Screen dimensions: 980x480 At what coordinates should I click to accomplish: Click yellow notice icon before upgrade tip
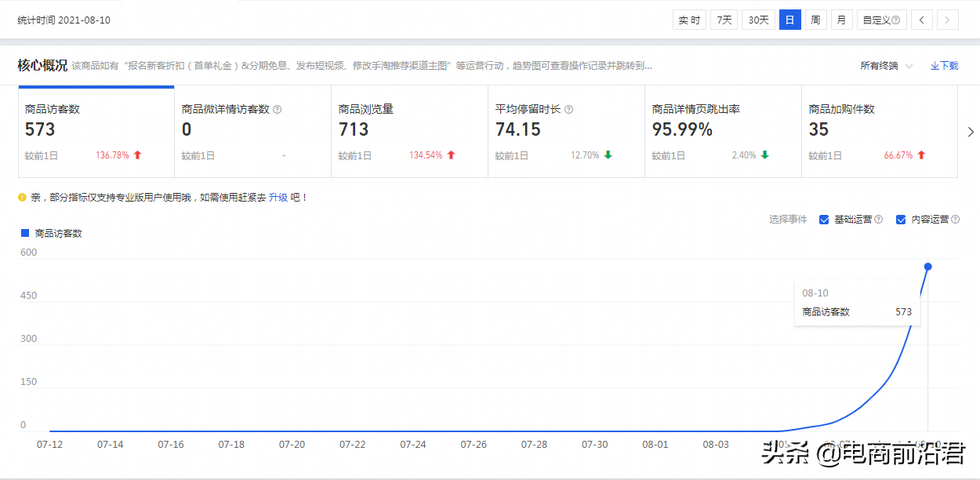point(22,197)
